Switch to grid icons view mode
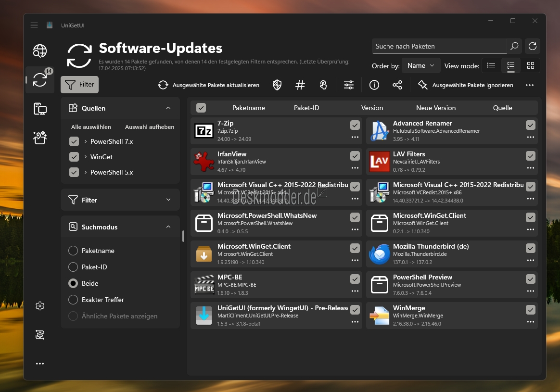 click(x=531, y=65)
